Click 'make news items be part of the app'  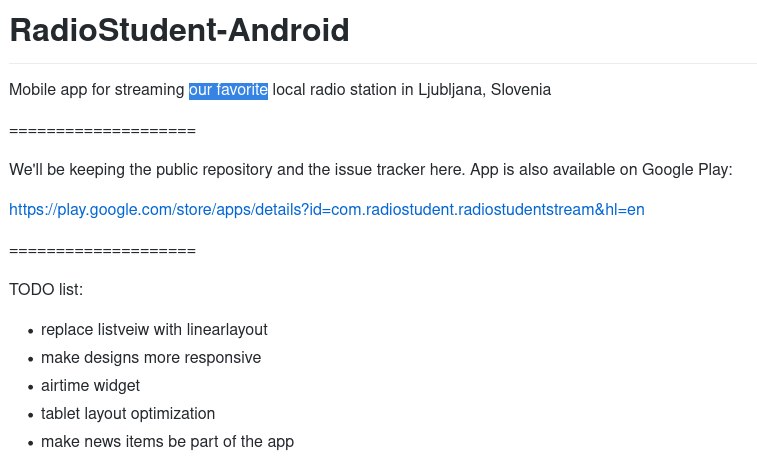point(168,442)
